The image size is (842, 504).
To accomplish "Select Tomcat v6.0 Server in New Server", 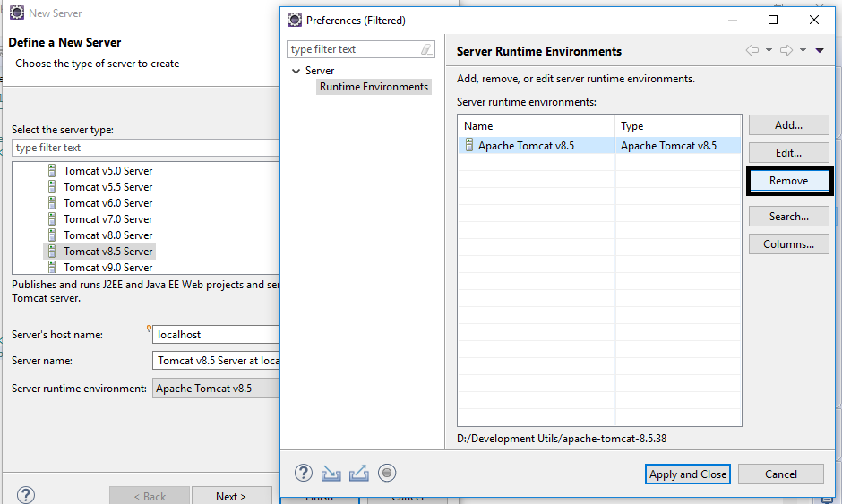I will click(107, 203).
